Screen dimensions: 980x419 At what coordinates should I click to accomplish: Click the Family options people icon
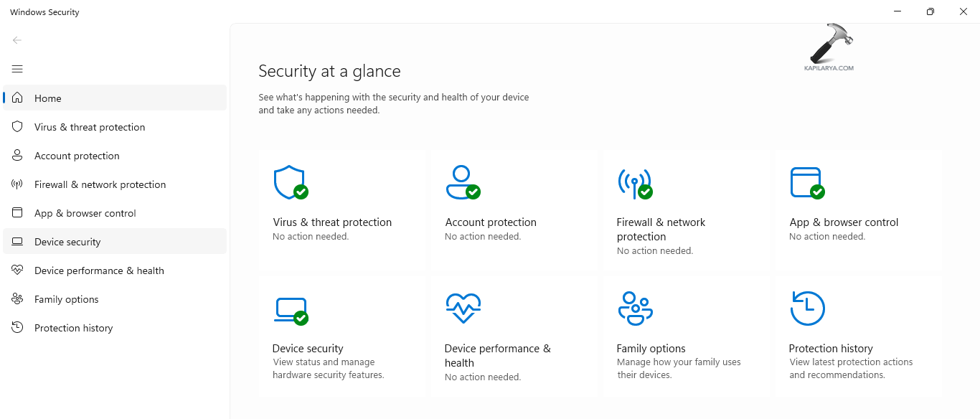point(634,308)
